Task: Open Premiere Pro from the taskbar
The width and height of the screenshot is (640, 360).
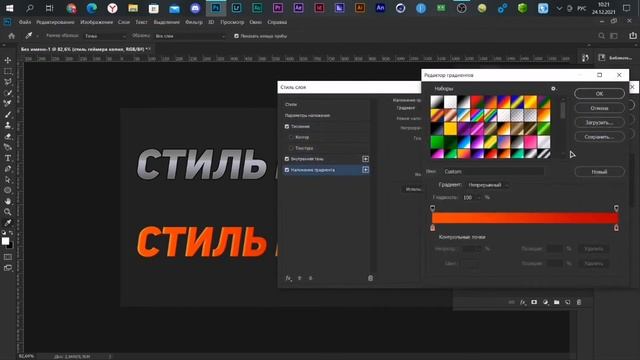Action: click(278, 8)
